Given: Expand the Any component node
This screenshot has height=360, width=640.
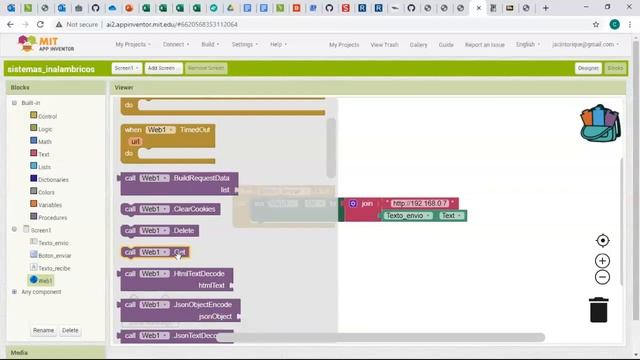Looking at the screenshot, I should click(14, 292).
